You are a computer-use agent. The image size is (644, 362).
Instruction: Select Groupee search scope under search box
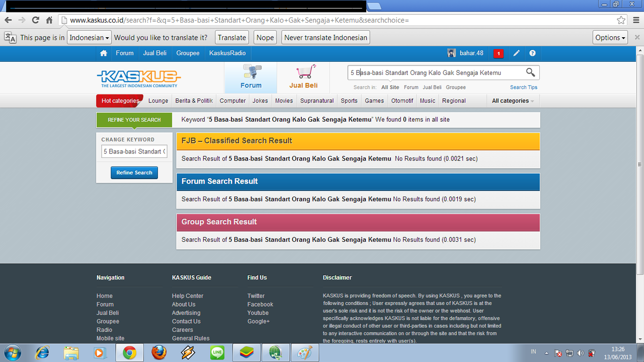tap(456, 87)
